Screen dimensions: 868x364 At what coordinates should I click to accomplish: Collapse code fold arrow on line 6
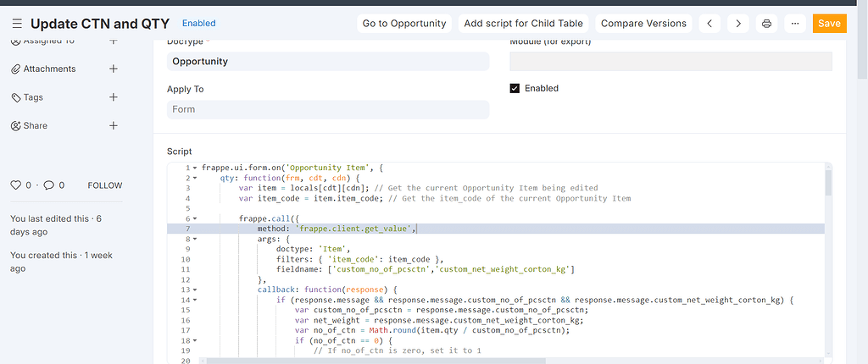(195, 218)
